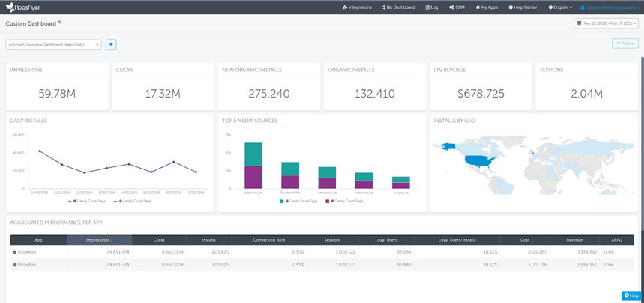Click the plus add dashboard button
Screen dimensions: 644x303
pos(111,45)
